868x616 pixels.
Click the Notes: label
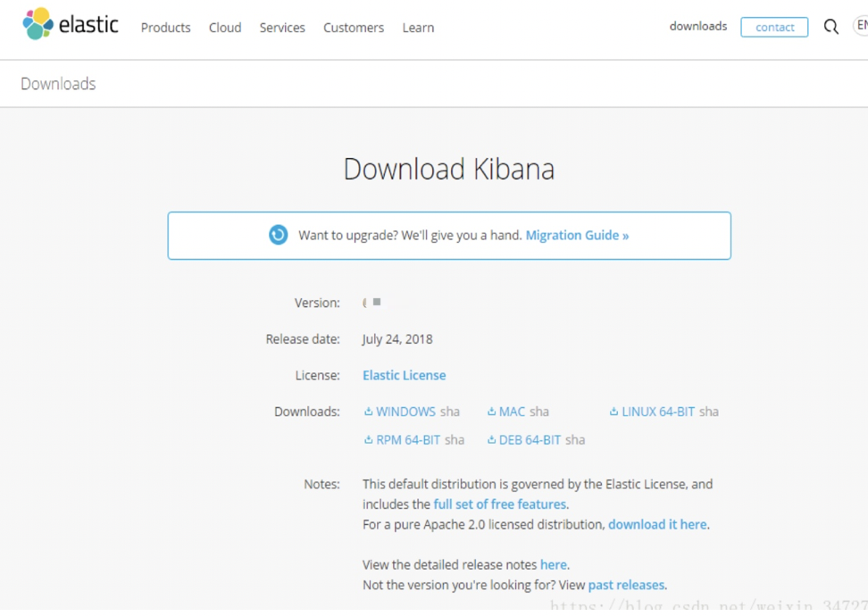click(322, 484)
